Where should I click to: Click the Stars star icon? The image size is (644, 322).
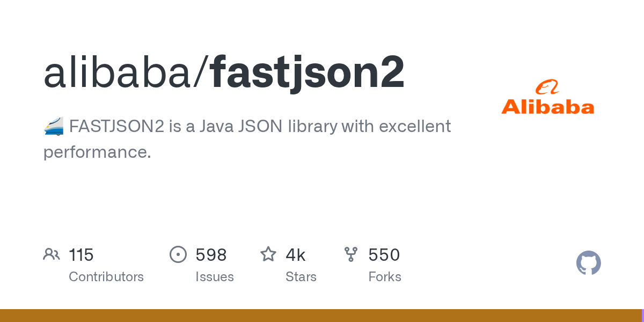click(268, 254)
